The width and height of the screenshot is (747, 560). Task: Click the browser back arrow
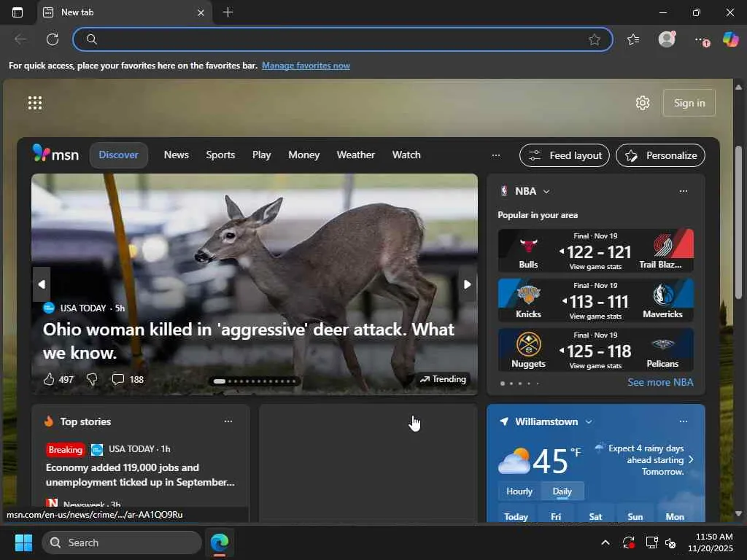[x=20, y=39]
